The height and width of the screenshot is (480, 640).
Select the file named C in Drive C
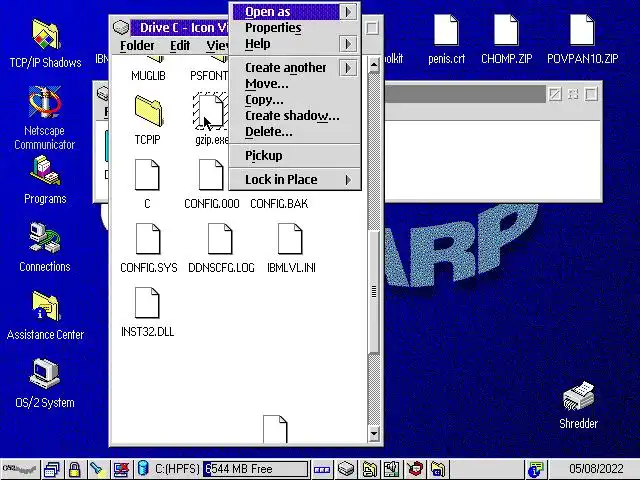tap(147, 175)
